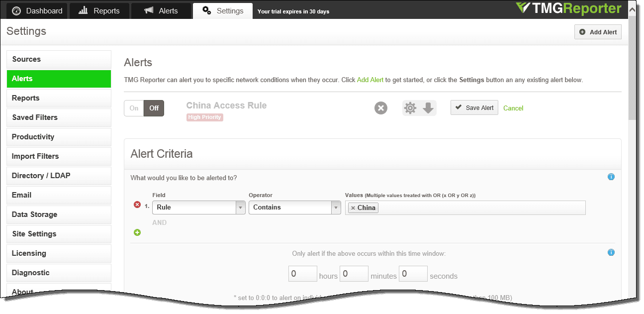Open China Access Rule gear settings
The height and width of the screenshot is (314, 644).
point(410,108)
